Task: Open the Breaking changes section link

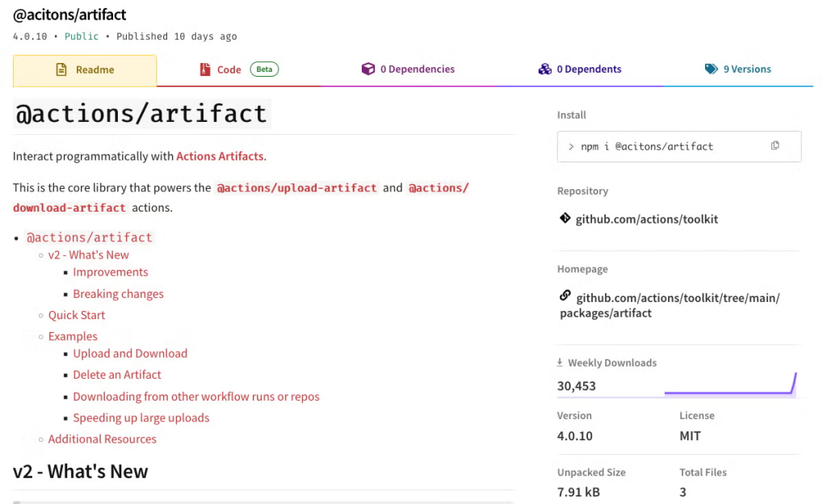Action: coord(118,293)
